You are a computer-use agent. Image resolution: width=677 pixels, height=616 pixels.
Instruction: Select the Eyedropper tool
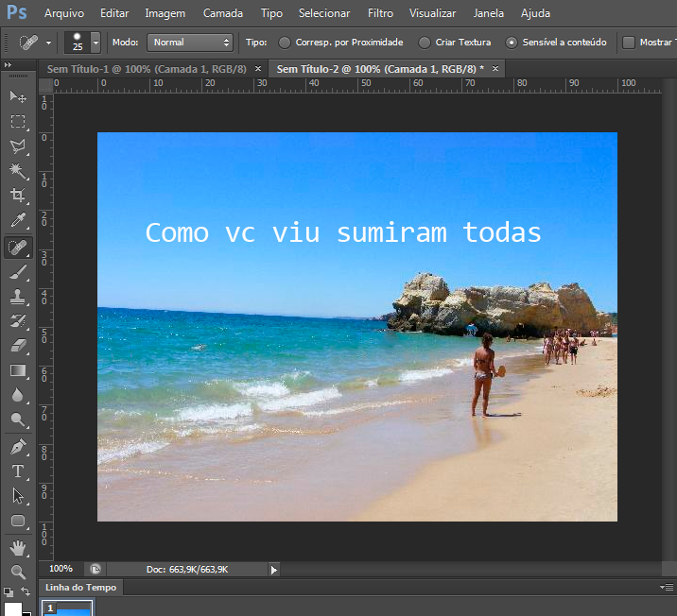(x=18, y=220)
